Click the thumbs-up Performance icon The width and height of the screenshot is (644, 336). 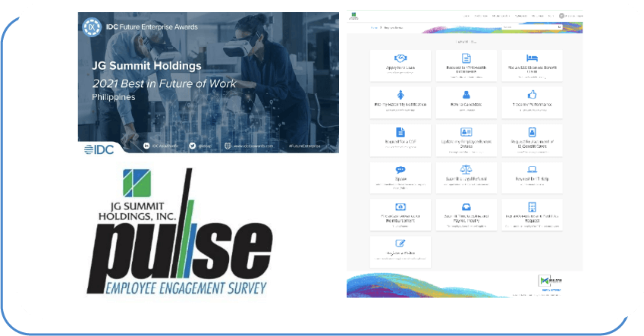click(x=532, y=95)
